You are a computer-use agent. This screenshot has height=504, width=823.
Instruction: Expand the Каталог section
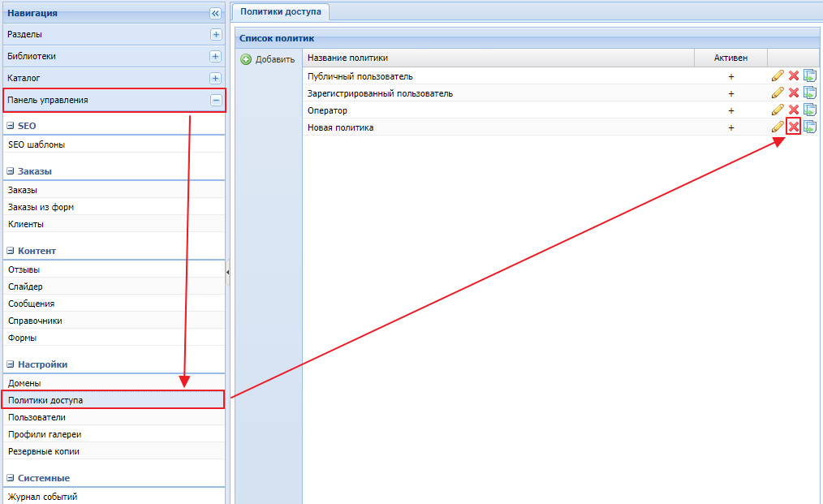coord(215,79)
